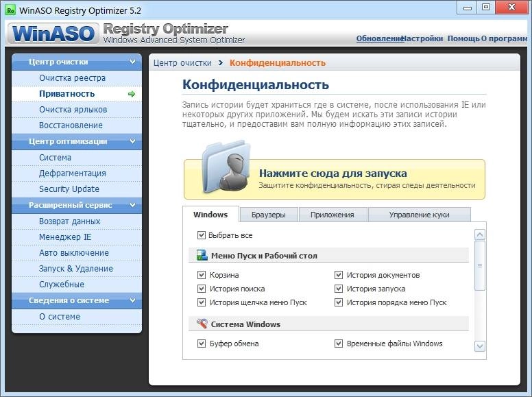Click the Обновление link
532x397 pixels.
pyautogui.click(x=379, y=38)
